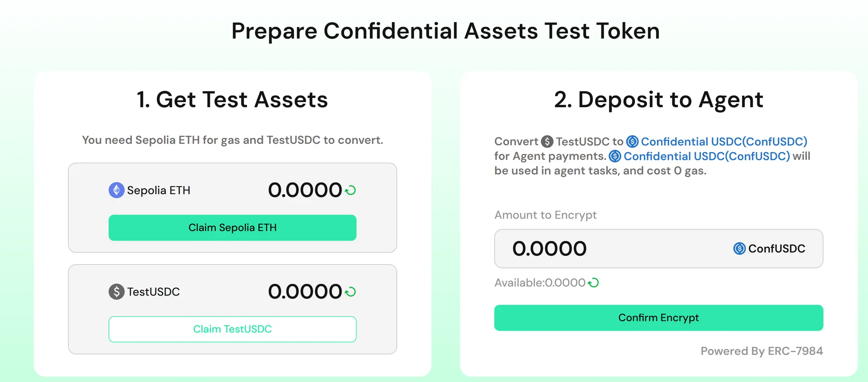Open the second Confidential USDC(ConfUSDC) link
Screen dimensions: 868x382
[x=707, y=156]
